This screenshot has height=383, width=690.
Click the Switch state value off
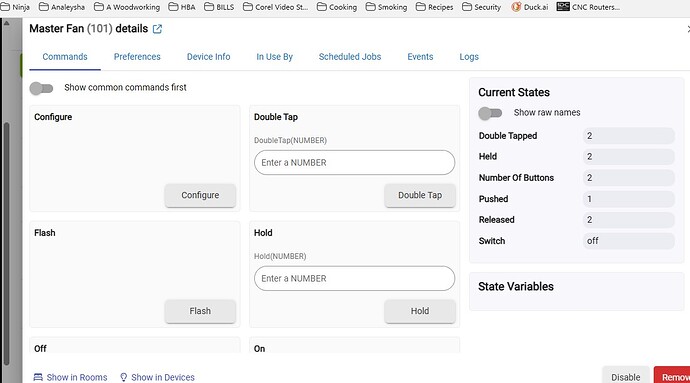[628, 241]
